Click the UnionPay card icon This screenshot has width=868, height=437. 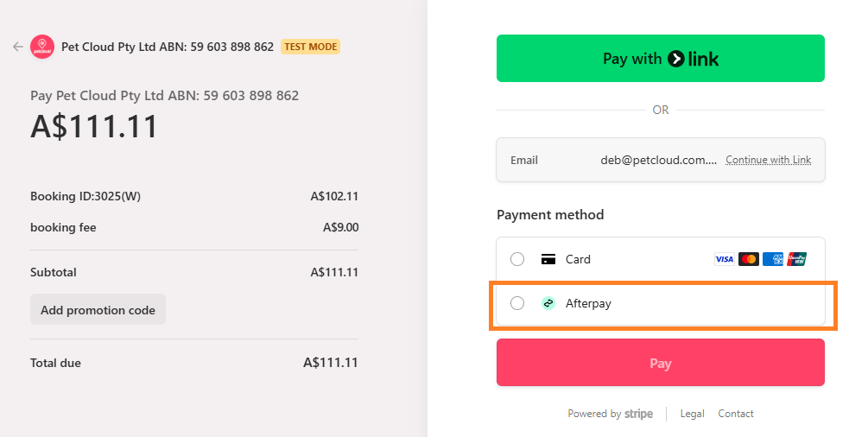(x=797, y=259)
